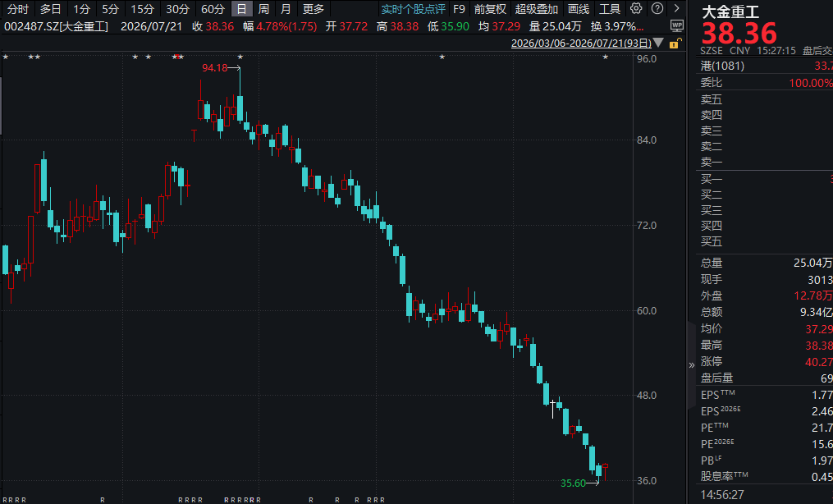Click the 股息率 TTM row
Viewport: 833px width, 504px height.
click(764, 476)
